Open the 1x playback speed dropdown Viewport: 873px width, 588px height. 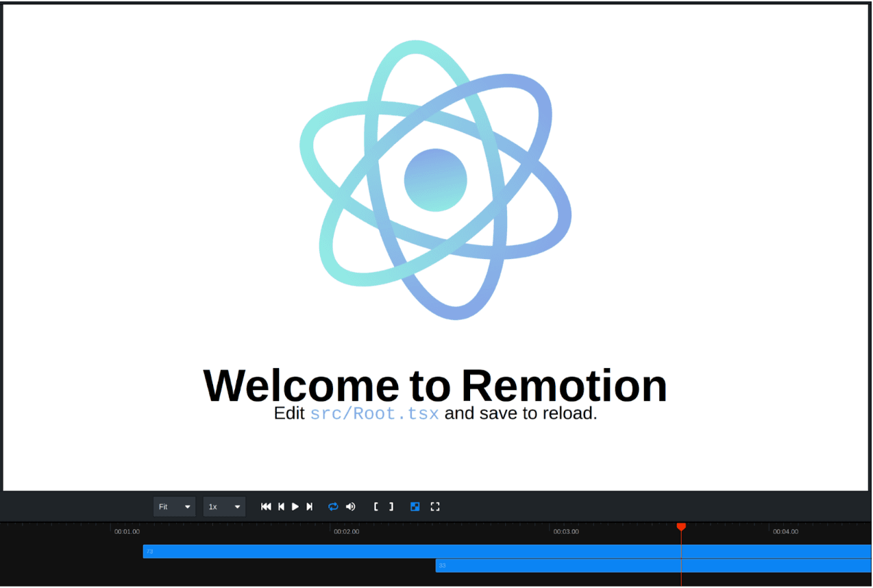click(x=224, y=507)
